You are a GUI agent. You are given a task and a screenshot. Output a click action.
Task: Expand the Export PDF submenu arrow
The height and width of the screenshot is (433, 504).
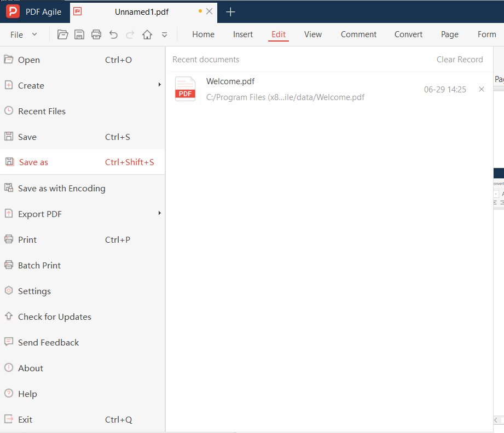159,213
